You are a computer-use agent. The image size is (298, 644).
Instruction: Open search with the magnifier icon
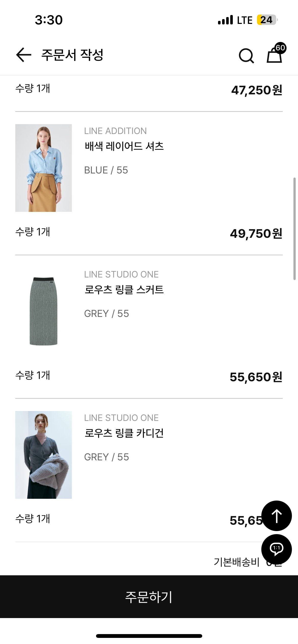pos(246,55)
